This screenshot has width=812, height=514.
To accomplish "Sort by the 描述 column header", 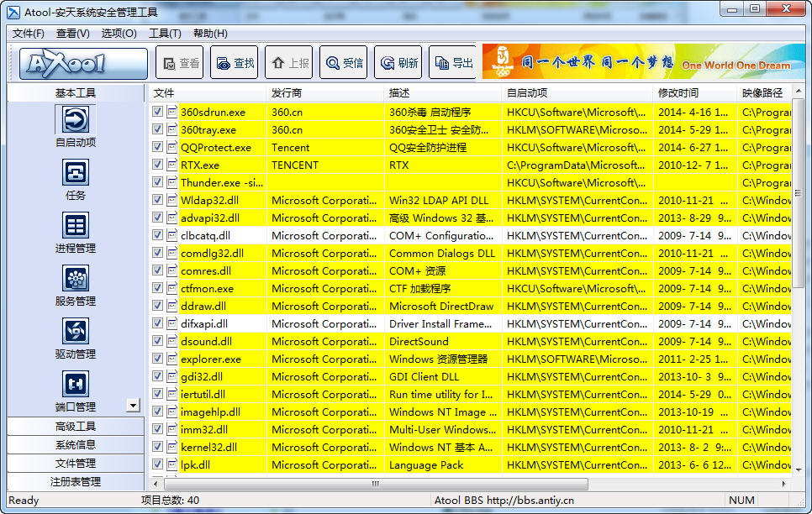I will [x=443, y=93].
